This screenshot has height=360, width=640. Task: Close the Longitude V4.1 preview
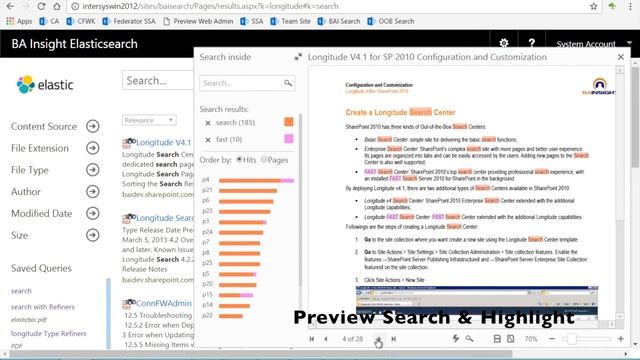click(x=621, y=57)
